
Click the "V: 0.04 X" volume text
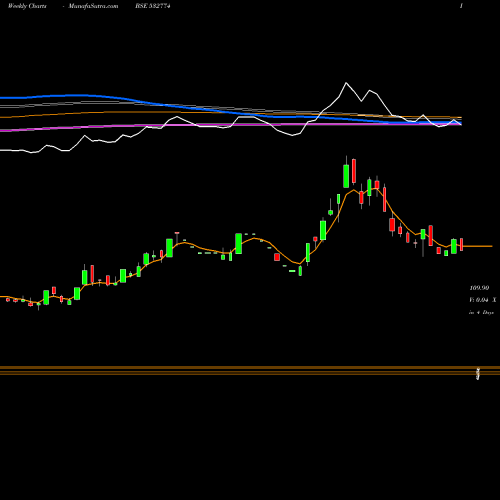[483, 300]
